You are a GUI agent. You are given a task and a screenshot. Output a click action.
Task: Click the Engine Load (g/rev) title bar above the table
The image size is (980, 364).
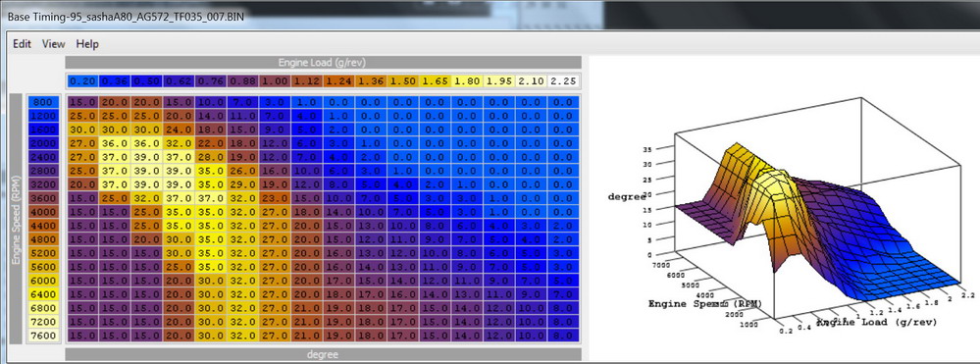click(323, 63)
